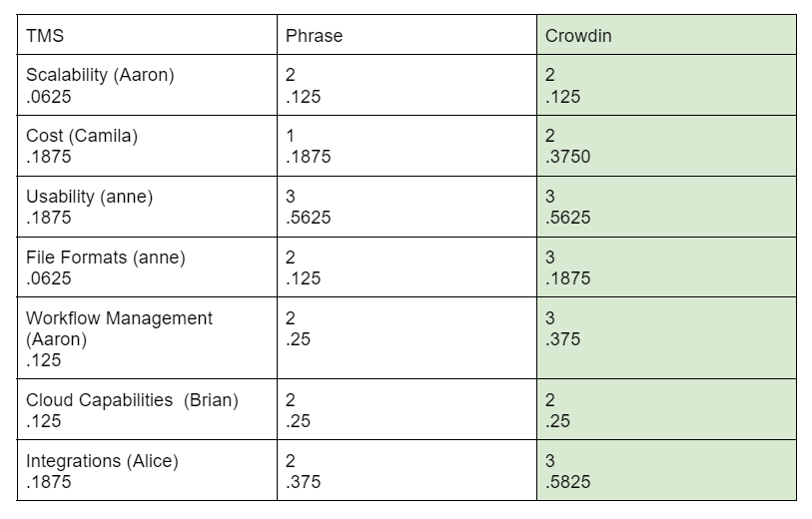Click Phrase's Workflow Management score cell
This screenshot has width=812, height=519.
406,338
